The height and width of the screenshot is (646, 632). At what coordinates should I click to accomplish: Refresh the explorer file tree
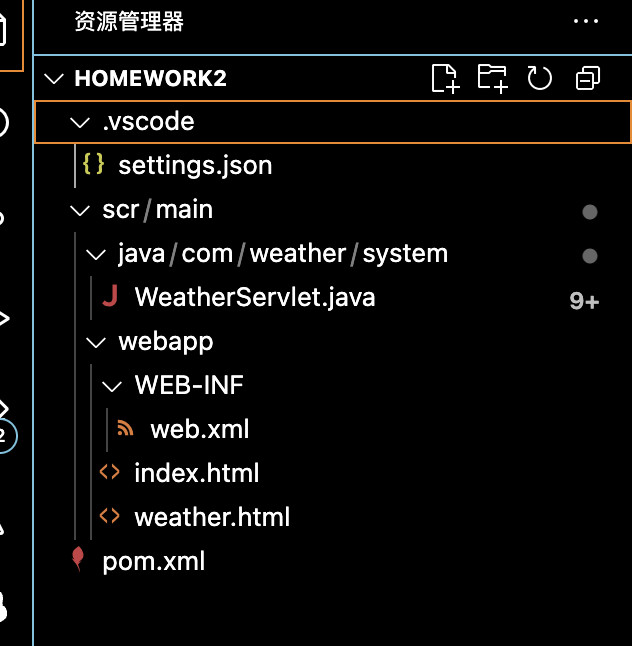[540, 78]
